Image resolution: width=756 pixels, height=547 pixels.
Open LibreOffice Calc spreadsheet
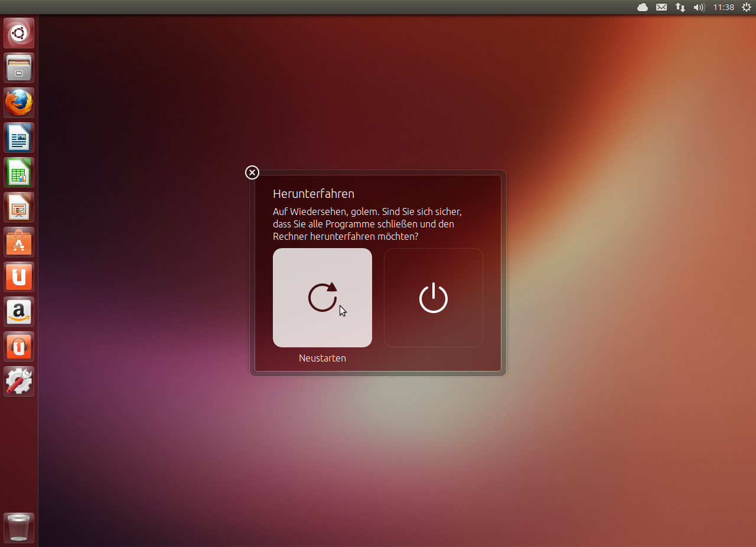click(x=19, y=172)
